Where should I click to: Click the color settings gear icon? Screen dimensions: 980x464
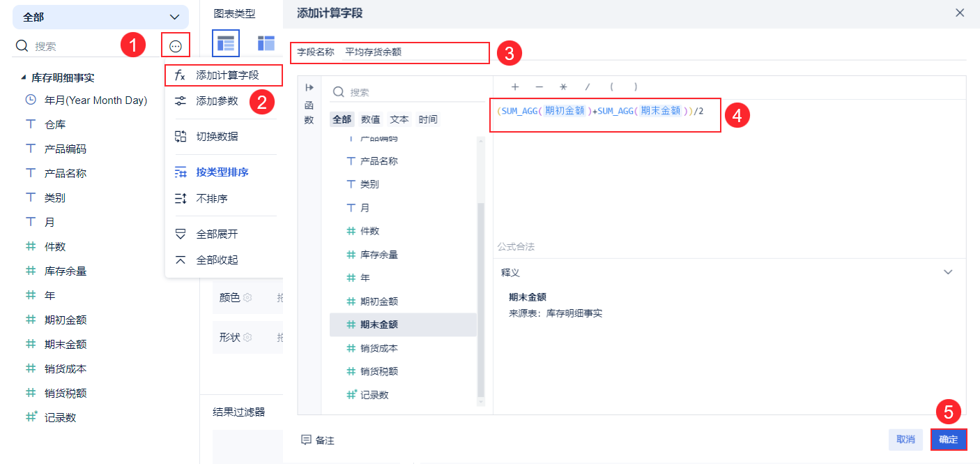(247, 298)
